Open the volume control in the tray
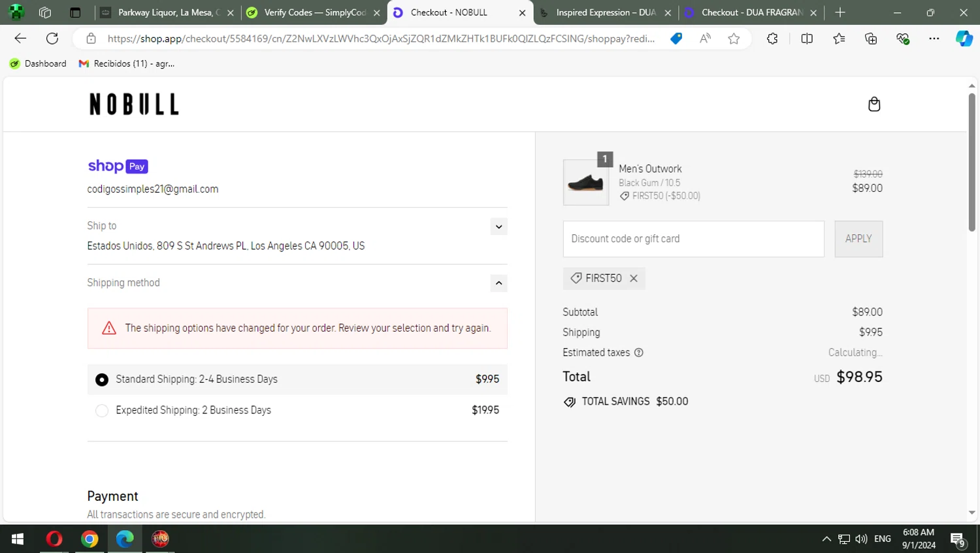 pos(861,539)
